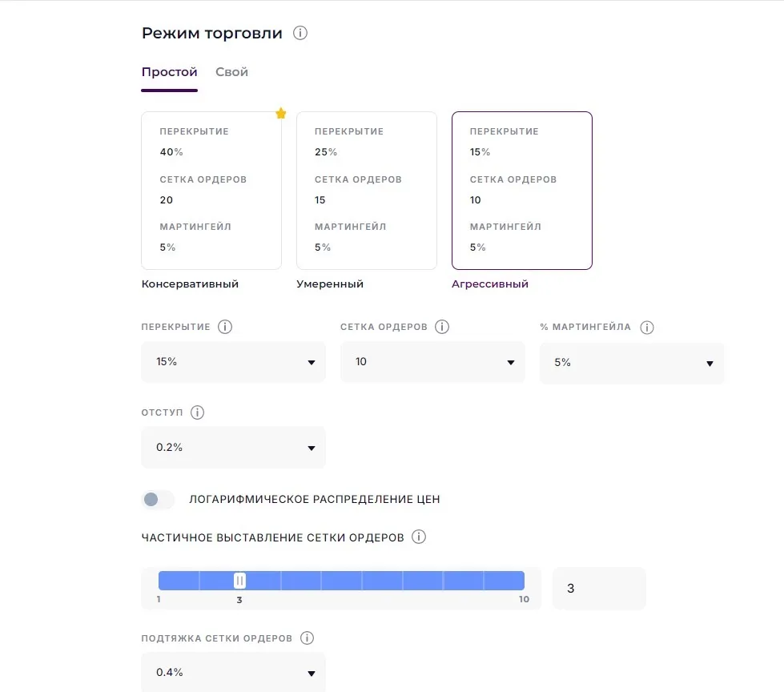Open the % МАРТИНГЕЙЛА 5% dropdown
Viewport: 784px width, 692px height.
632,363
